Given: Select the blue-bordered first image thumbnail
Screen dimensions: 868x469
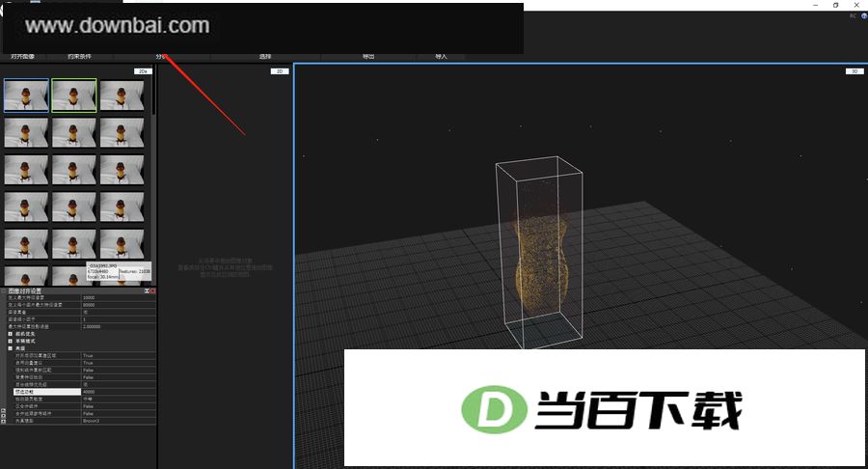Looking at the screenshot, I should 26,96.
